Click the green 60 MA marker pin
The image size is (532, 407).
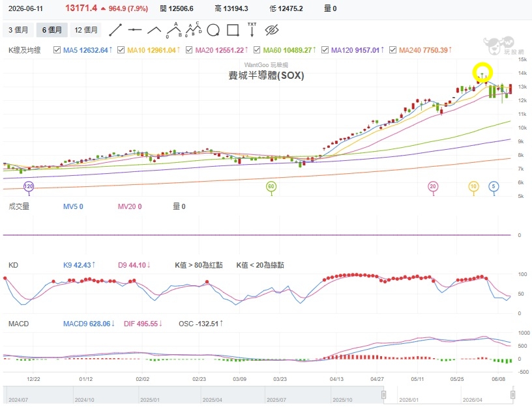pyautogui.click(x=271, y=187)
